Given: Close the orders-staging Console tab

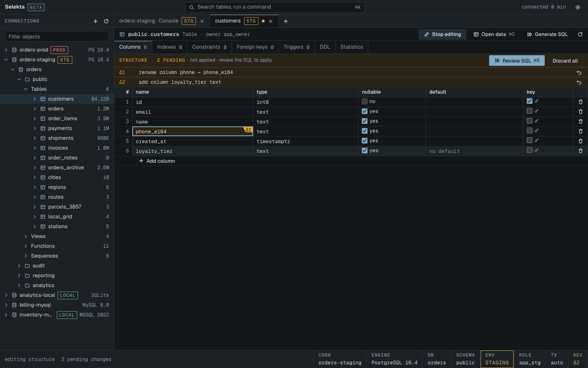Looking at the screenshot, I should point(202,21).
